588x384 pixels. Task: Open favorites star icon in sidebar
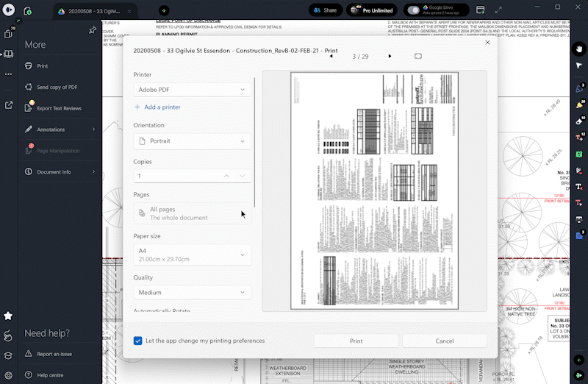pyautogui.click(x=8, y=316)
